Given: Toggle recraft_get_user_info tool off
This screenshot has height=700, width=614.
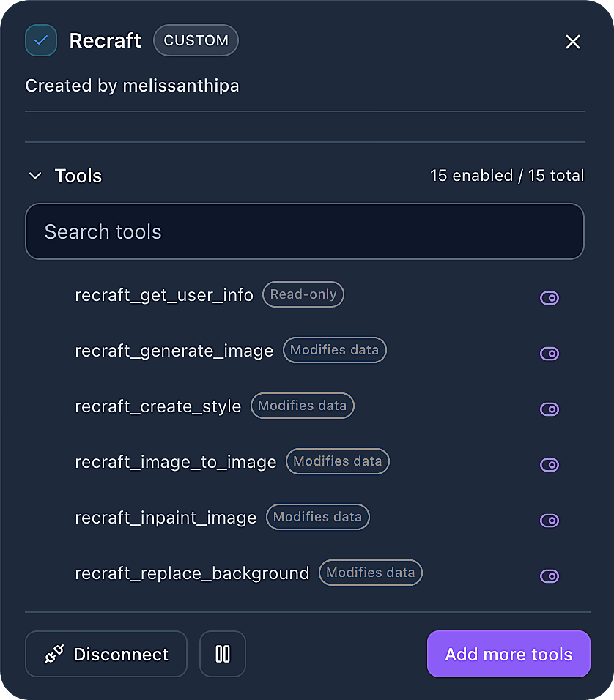Looking at the screenshot, I should [550, 298].
